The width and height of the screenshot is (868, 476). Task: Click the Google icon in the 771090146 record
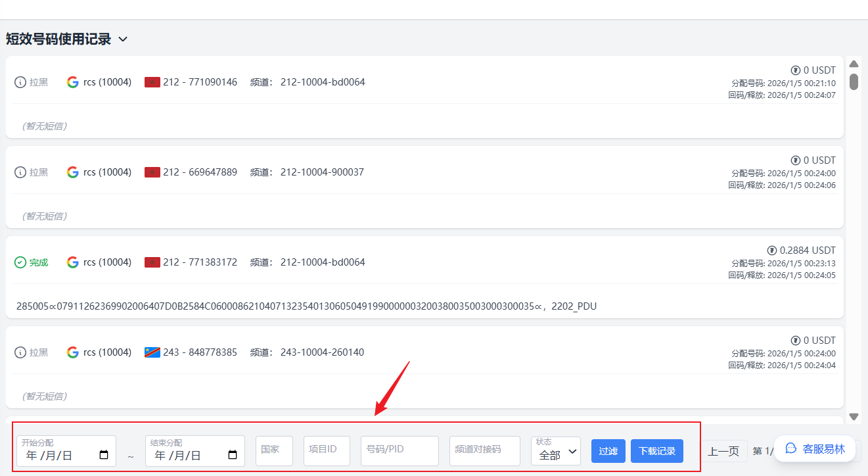tap(73, 82)
